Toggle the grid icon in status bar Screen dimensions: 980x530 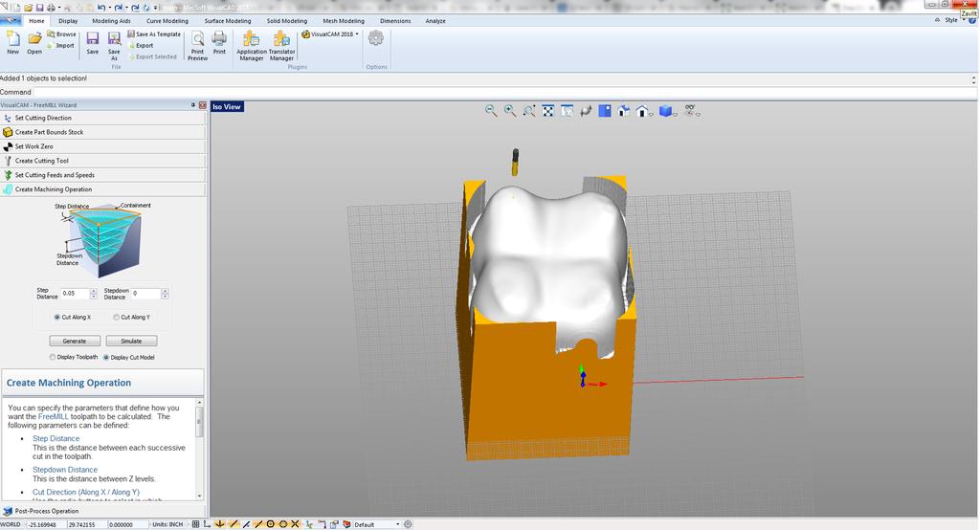click(195, 524)
